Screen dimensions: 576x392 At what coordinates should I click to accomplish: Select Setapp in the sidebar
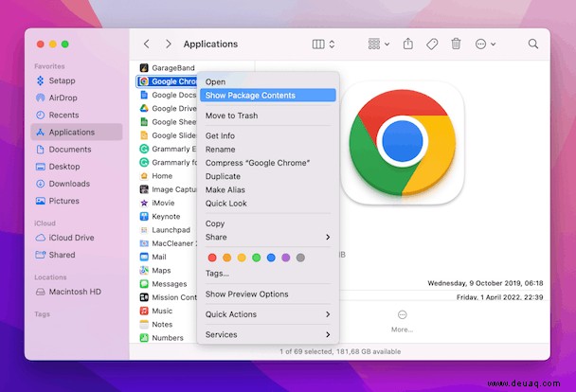(77, 80)
